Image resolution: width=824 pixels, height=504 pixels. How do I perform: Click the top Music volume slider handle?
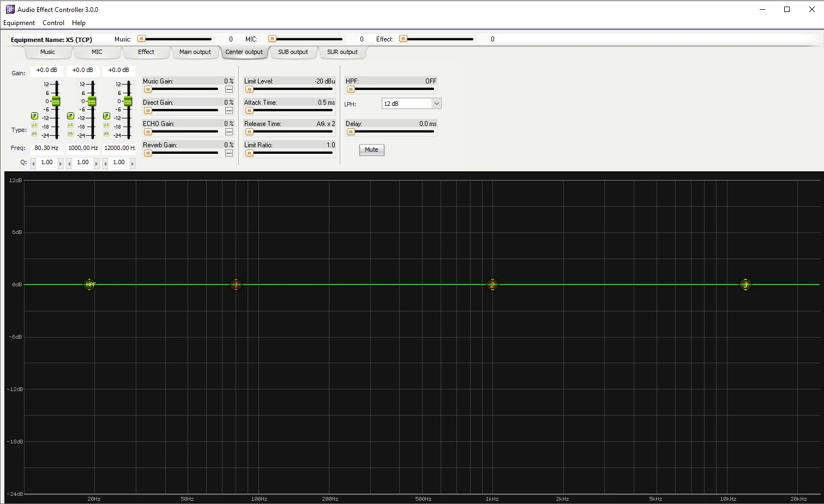142,39
